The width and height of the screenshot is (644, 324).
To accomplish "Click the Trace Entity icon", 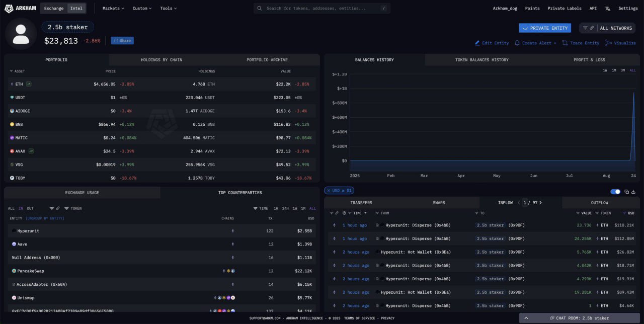I will pos(565,43).
